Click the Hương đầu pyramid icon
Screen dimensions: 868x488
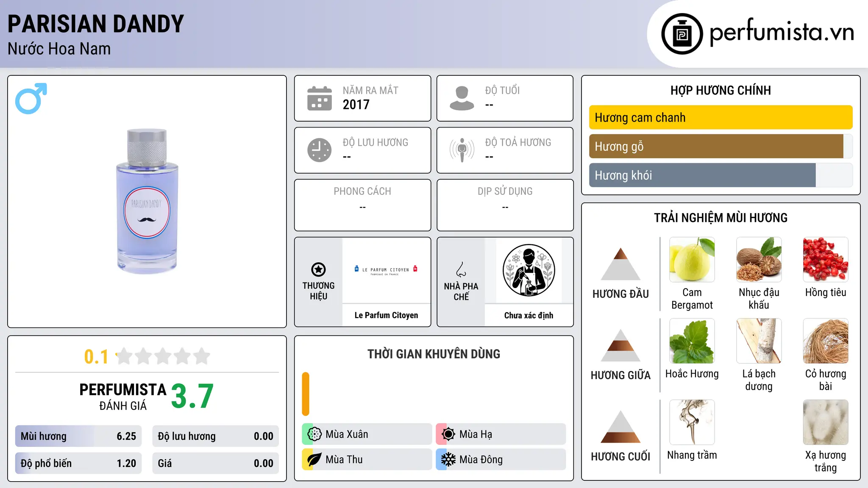[x=621, y=264]
